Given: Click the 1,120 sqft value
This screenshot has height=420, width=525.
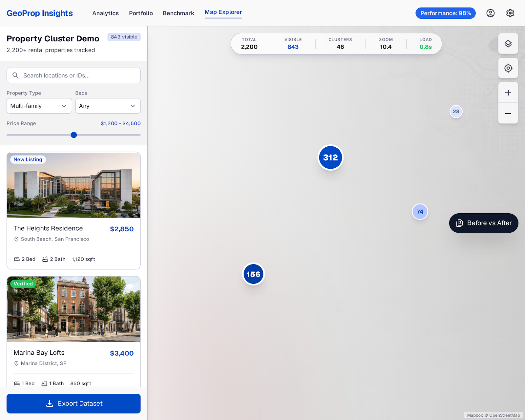Looking at the screenshot, I should click(84, 259).
